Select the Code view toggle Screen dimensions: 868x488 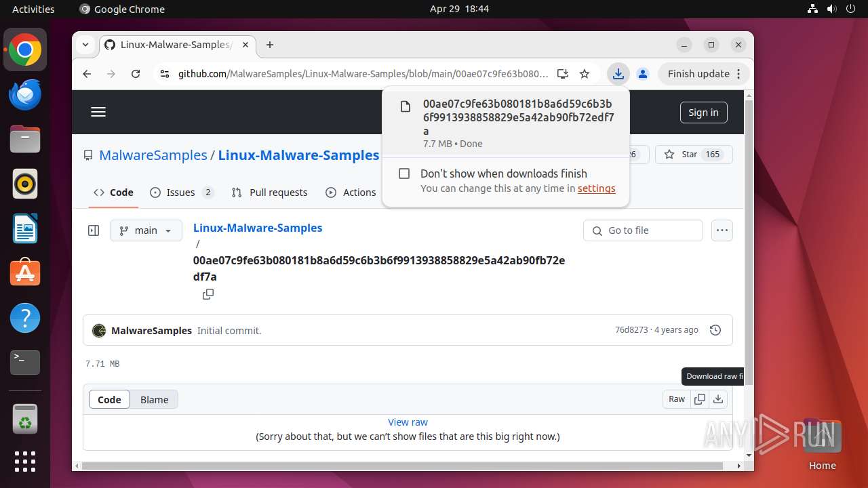(x=109, y=399)
